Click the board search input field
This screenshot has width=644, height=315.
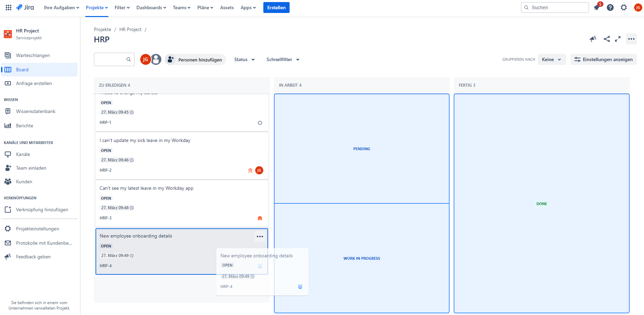tap(111, 59)
